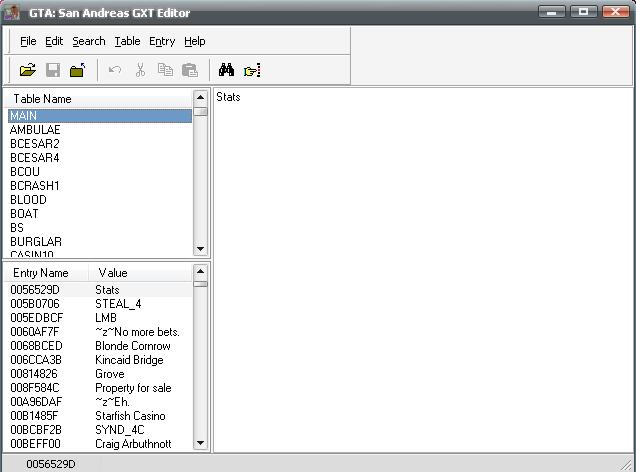Open the Entry menu
636x472 pixels.
(162, 41)
